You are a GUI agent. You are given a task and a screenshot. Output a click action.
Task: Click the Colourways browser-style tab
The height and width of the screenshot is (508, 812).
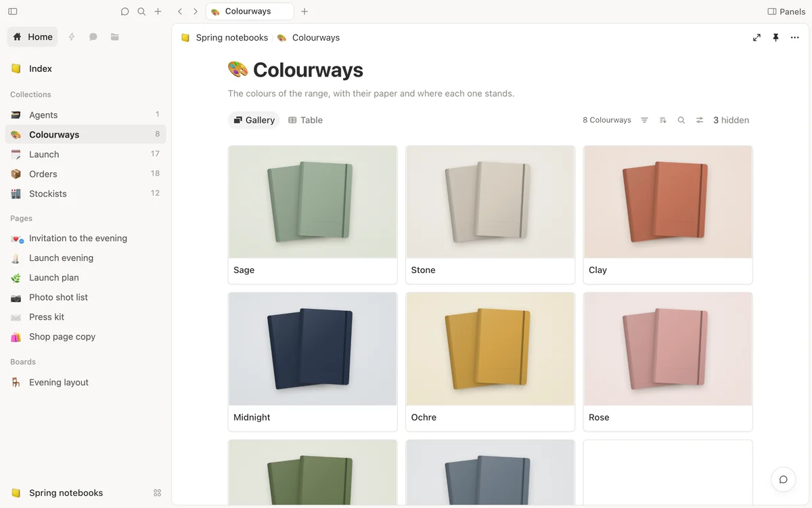pyautogui.click(x=250, y=12)
